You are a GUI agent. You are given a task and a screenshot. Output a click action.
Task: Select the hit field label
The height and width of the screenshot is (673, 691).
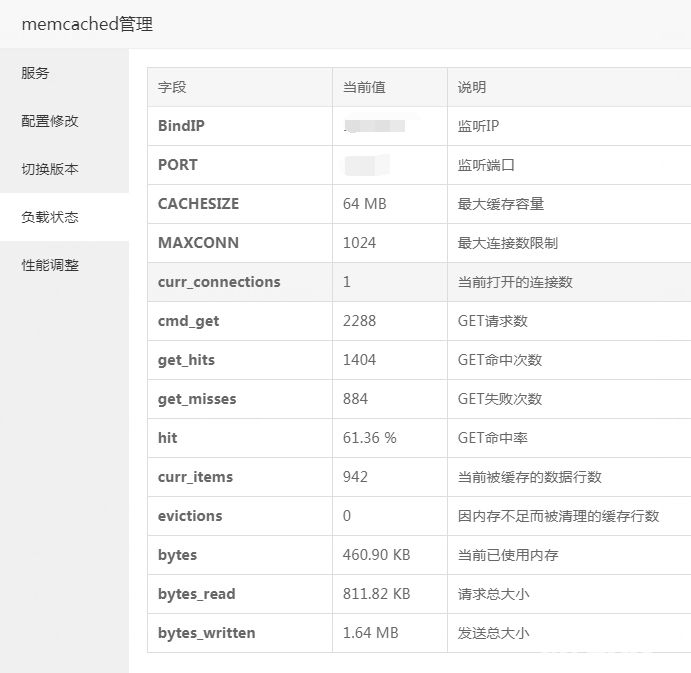pyautogui.click(x=167, y=438)
